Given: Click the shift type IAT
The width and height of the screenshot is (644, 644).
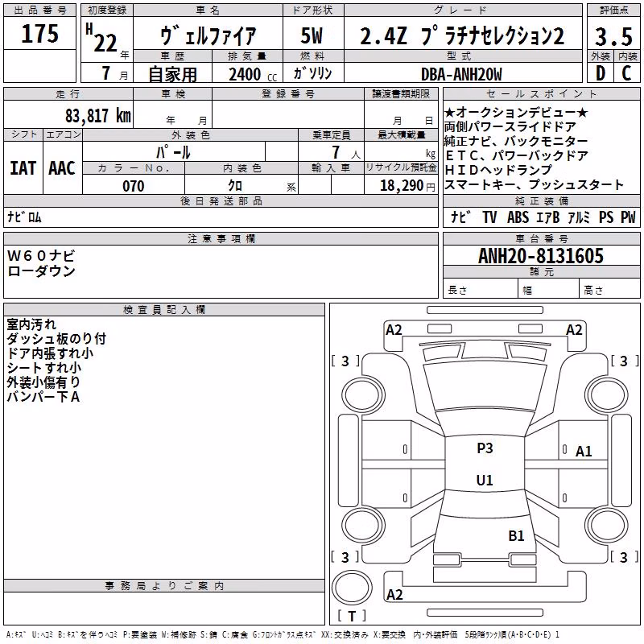Looking at the screenshot, I should (x=23, y=168).
